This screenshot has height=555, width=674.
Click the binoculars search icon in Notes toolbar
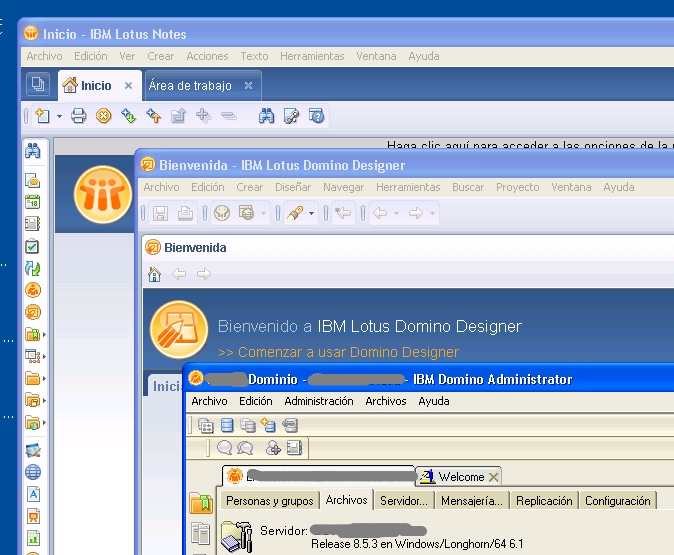pos(267,116)
